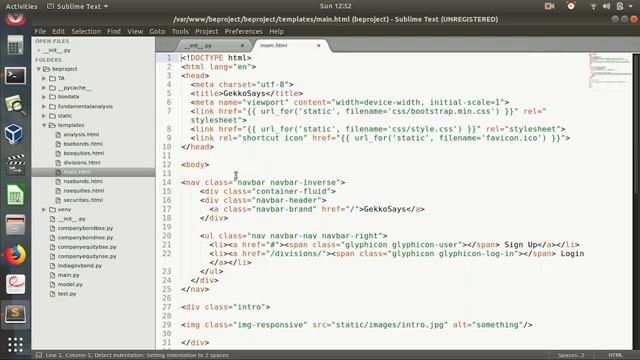This screenshot has height=360, width=640.
Task: Click the Sublime Text dock icon
Action: click(x=15, y=313)
